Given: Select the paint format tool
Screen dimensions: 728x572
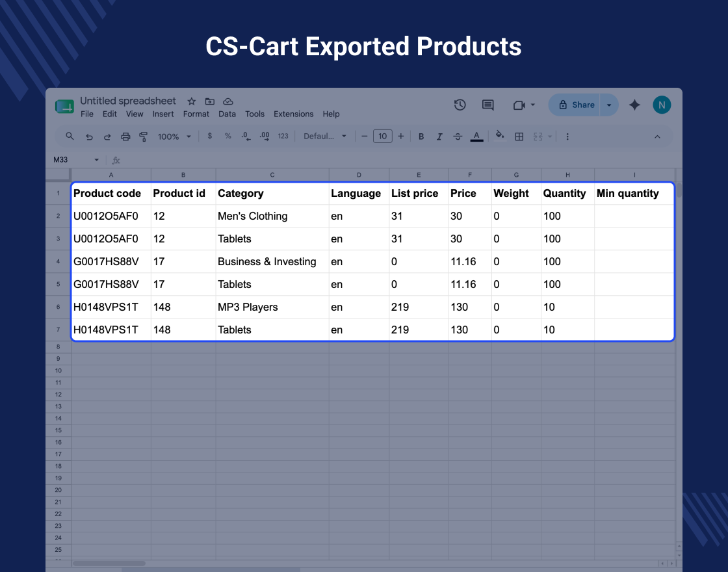Looking at the screenshot, I should pyautogui.click(x=144, y=136).
